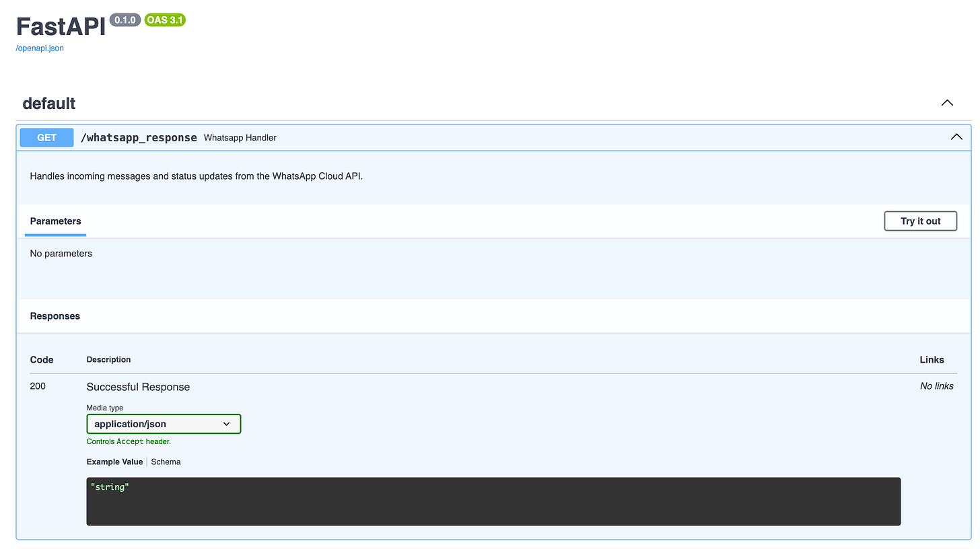Open the /openapi.json link
This screenshot has height=549, width=980.
pos(40,48)
